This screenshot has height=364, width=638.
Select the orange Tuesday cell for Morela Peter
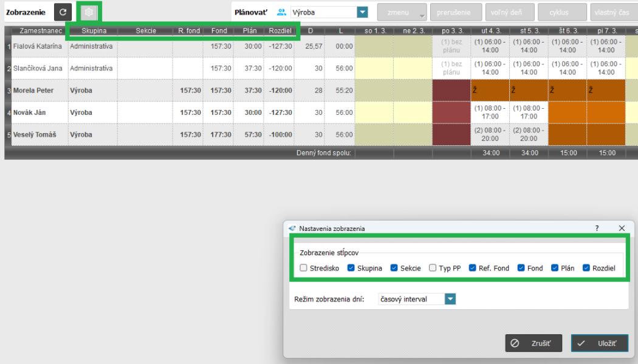click(x=490, y=89)
